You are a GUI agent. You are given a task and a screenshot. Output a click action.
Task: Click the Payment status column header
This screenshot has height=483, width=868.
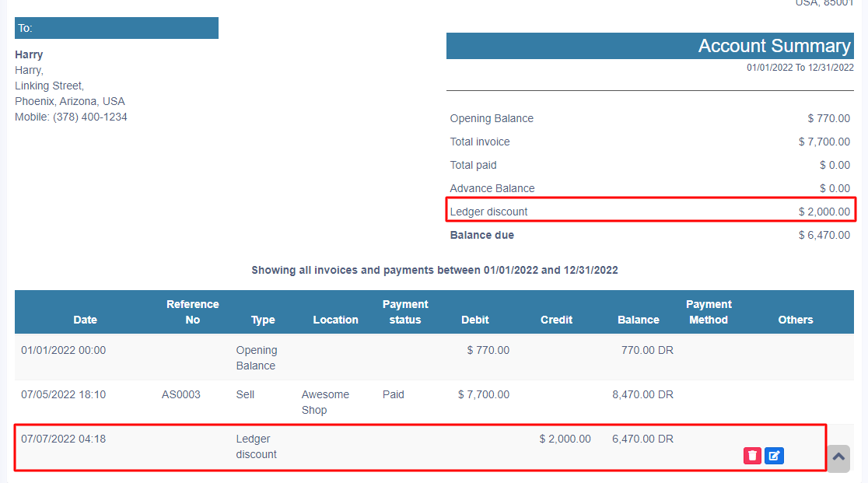[405, 312]
